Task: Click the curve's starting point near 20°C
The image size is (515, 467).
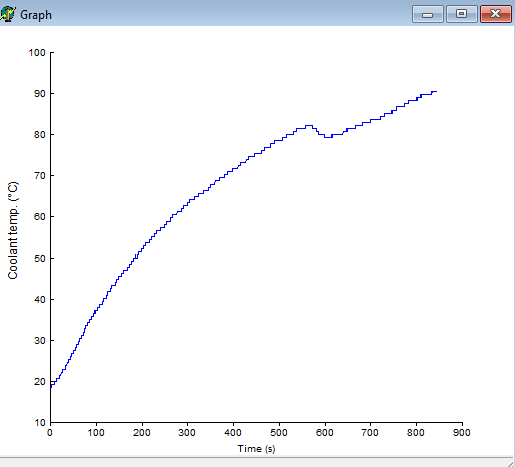Action: point(51,387)
